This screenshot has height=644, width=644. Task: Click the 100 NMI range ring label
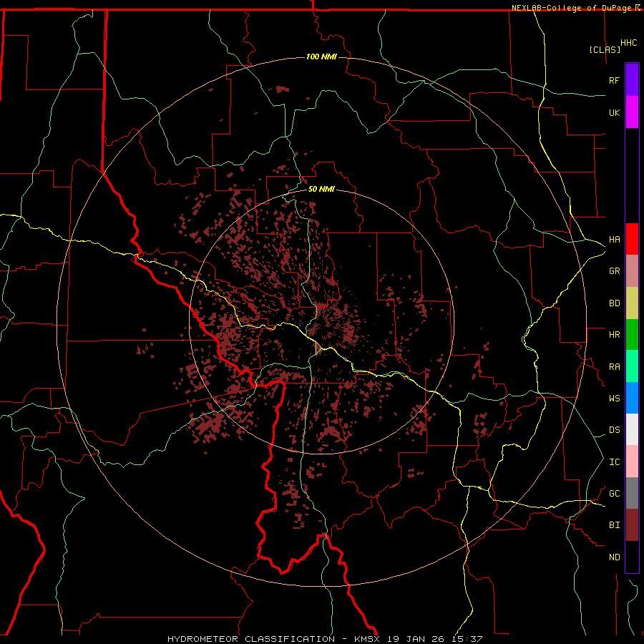pos(321,57)
